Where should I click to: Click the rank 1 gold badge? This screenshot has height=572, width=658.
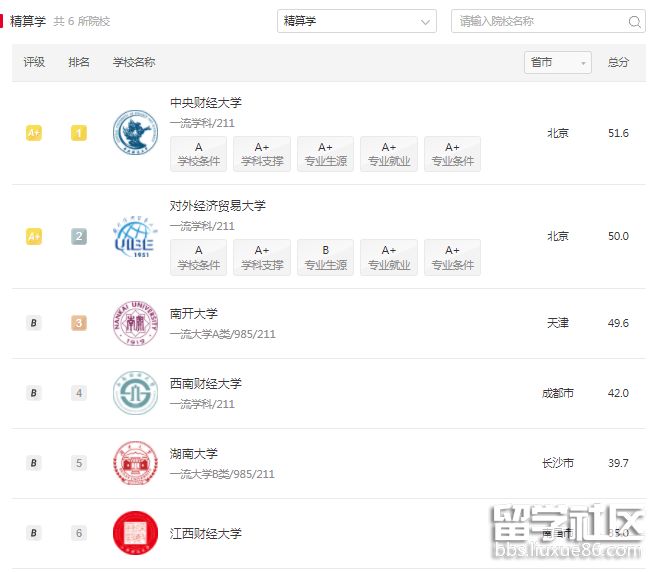click(79, 133)
